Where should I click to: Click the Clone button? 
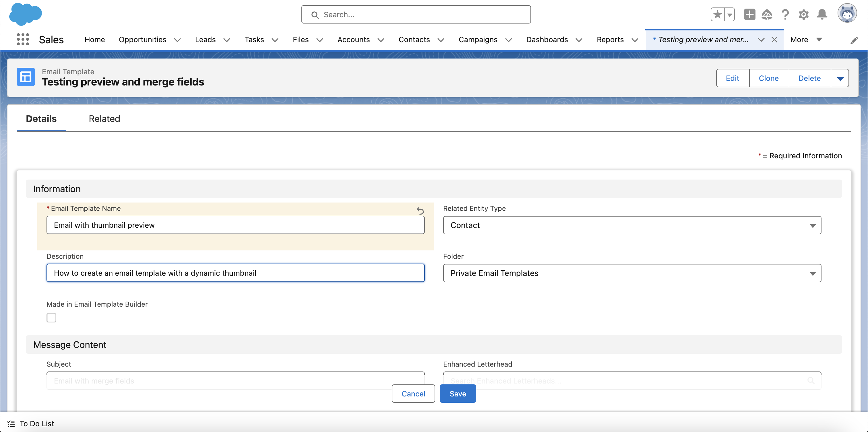[x=768, y=78]
